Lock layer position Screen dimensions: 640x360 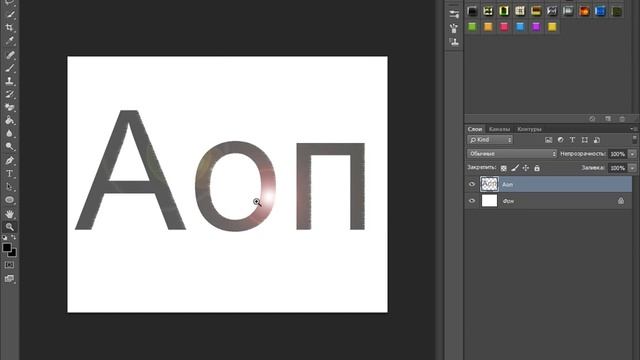[x=526, y=168]
